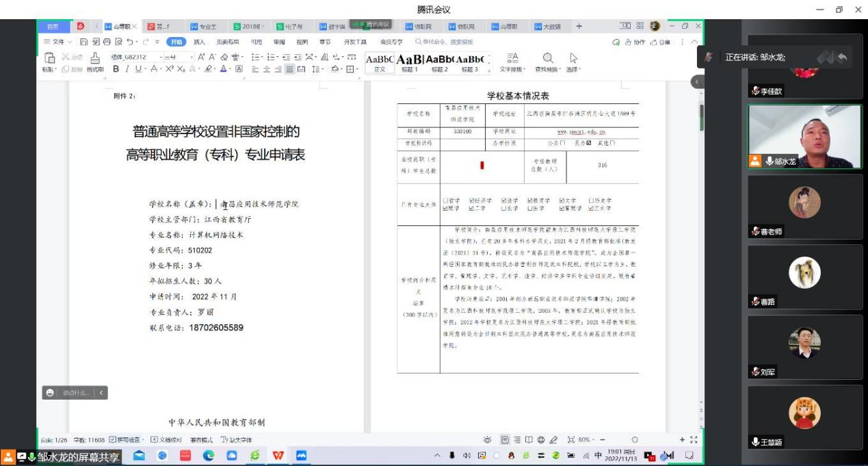868x466 pixels.
Task: Open the www.nmcat.edu.cn link
Action: (x=581, y=131)
